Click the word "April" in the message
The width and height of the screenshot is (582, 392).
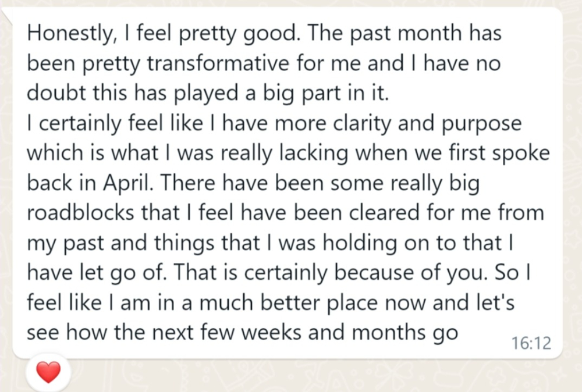(x=127, y=183)
